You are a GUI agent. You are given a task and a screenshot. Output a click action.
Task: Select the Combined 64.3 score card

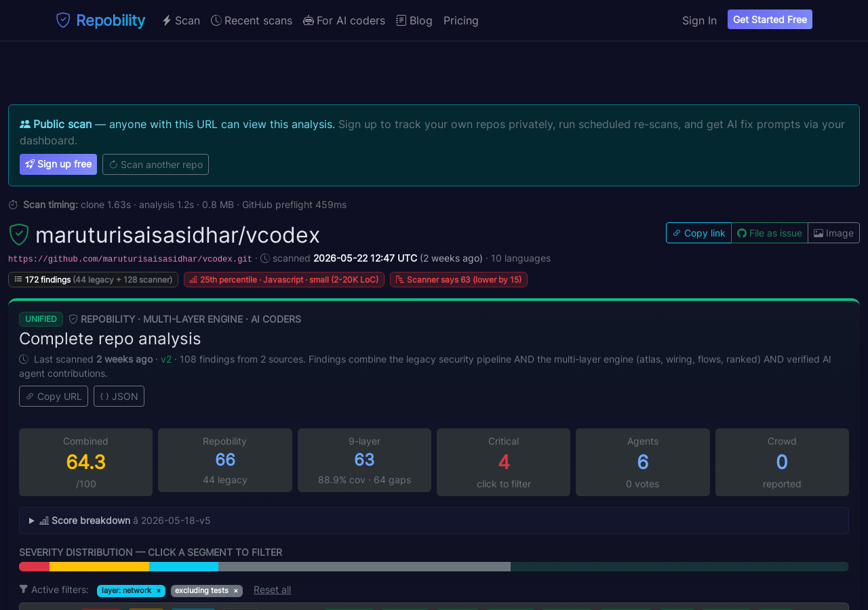[85, 462]
